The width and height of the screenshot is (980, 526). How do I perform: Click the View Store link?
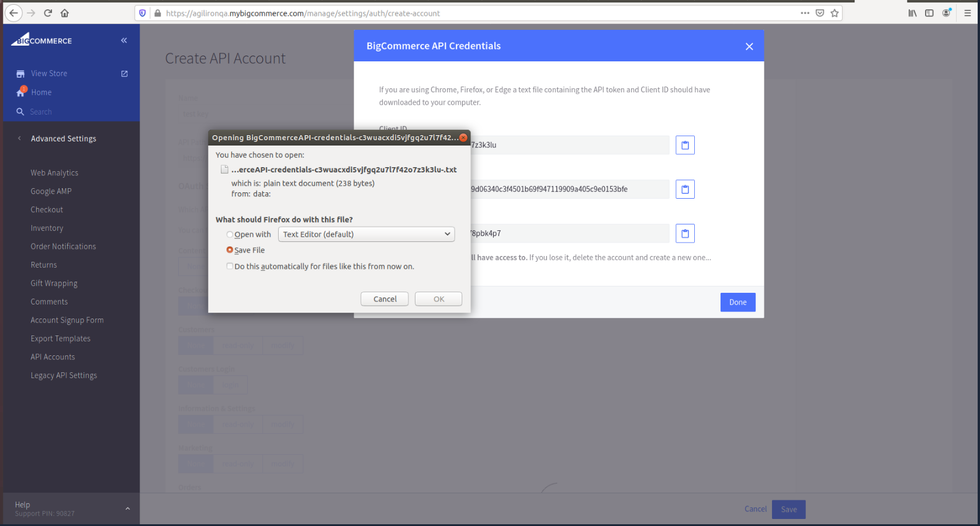pyautogui.click(x=49, y=74)
